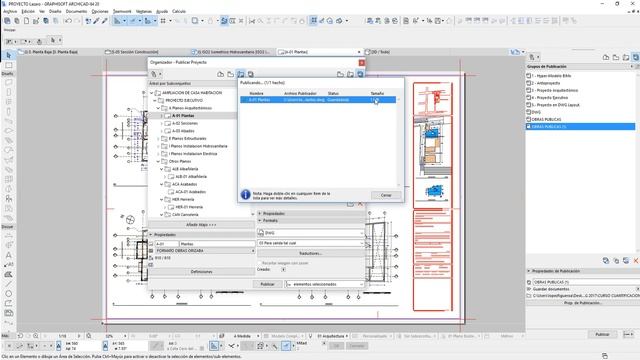
Task: Collapse the Otros Planos folder
Action: [158, 162]
